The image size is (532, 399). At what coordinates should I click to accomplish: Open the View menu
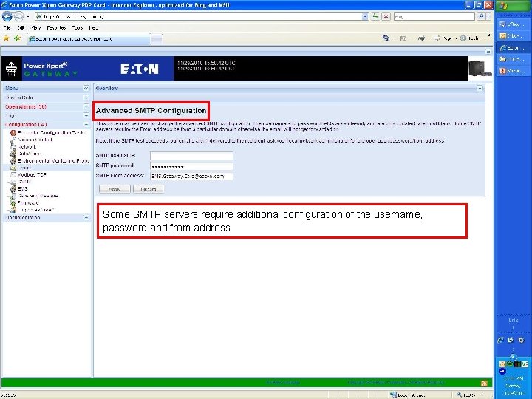35,28
